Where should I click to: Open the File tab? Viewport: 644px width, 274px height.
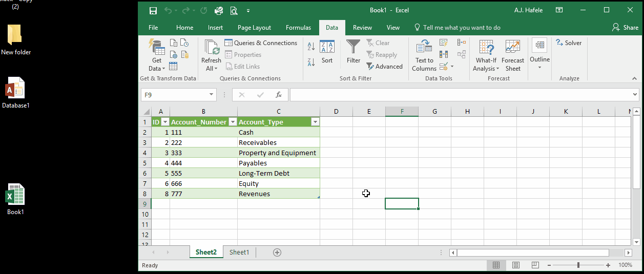pos(153,28)
